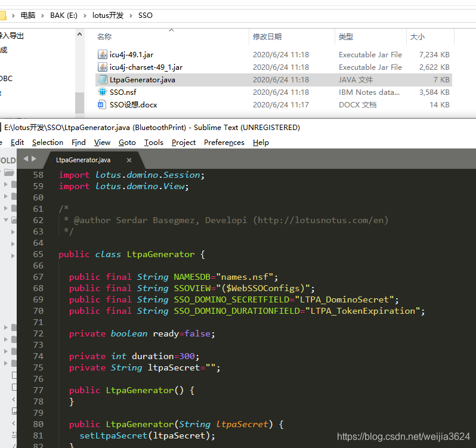
Task: Expand the sidebar folder beside line 60
Action: click(6, 196)
